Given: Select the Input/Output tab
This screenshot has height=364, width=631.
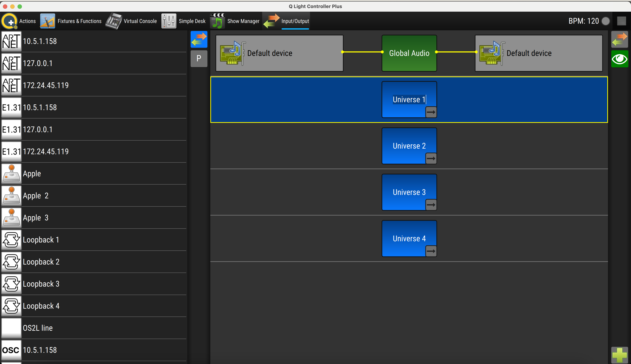Looking at the screenshot, I should (x=286, y=21).
